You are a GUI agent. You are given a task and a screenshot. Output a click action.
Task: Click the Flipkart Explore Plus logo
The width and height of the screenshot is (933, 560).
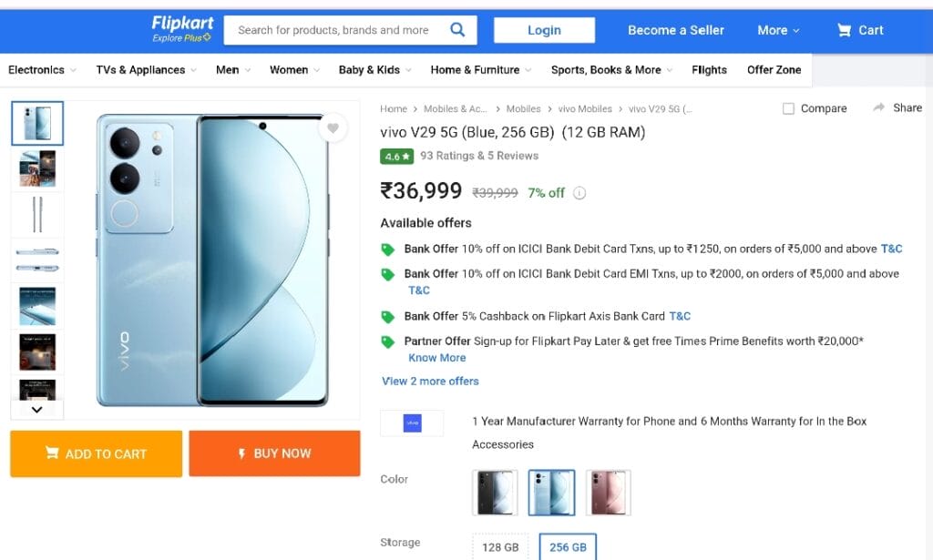pyautogui.click(x=182, y=29)
